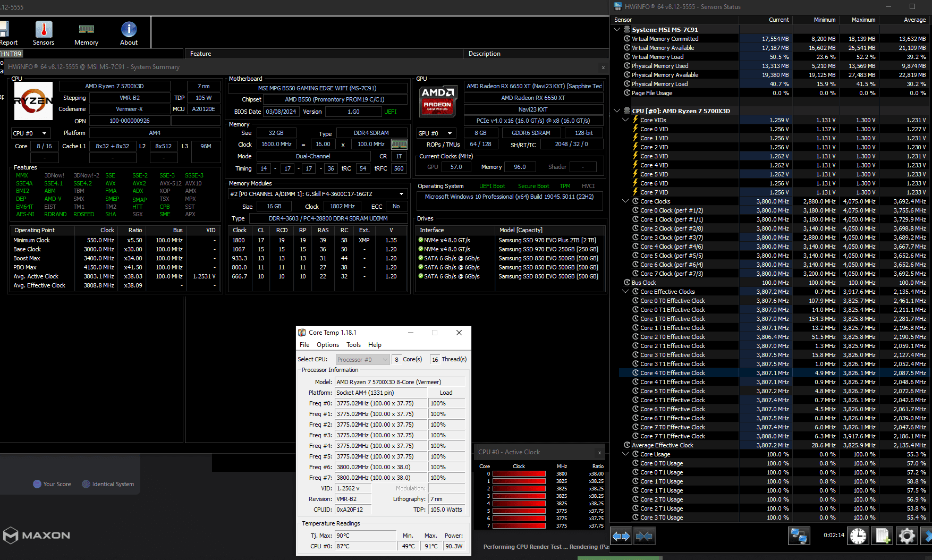The image size is (932, 560).
Task: Click the Microsoft Windows 10 Professional text
Action: (x=509, y=197)
